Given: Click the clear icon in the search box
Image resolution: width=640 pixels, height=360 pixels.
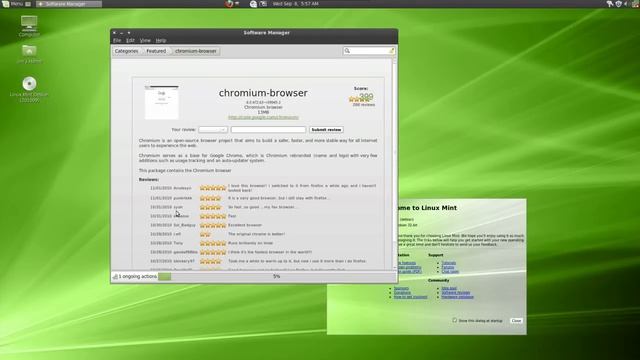Looking at the screenshot, I should pyautogui.click(x=391, y=51).
